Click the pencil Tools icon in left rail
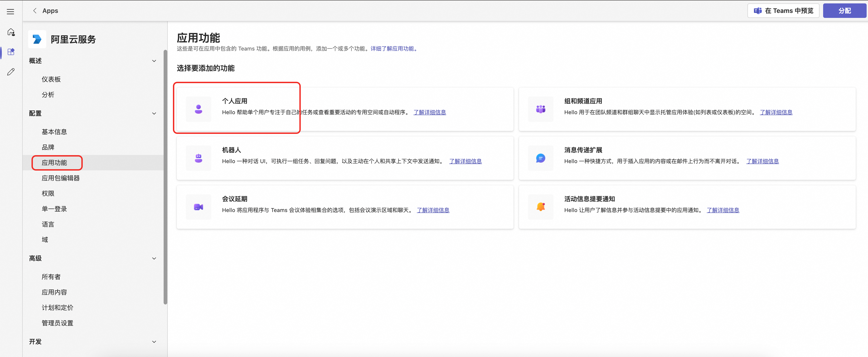 (11, 72)
